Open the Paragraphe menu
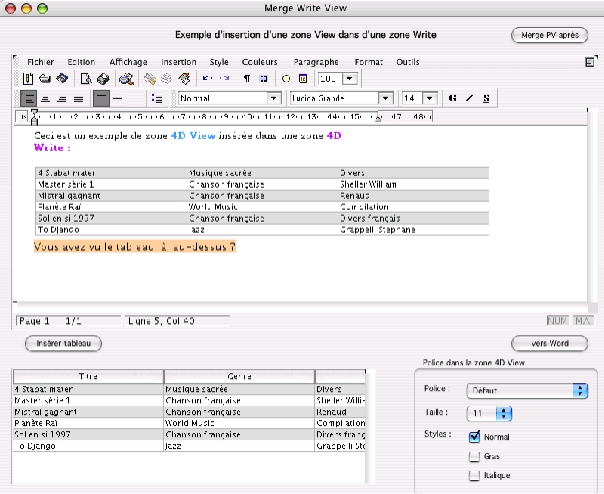604x494 pixels. 315,61
